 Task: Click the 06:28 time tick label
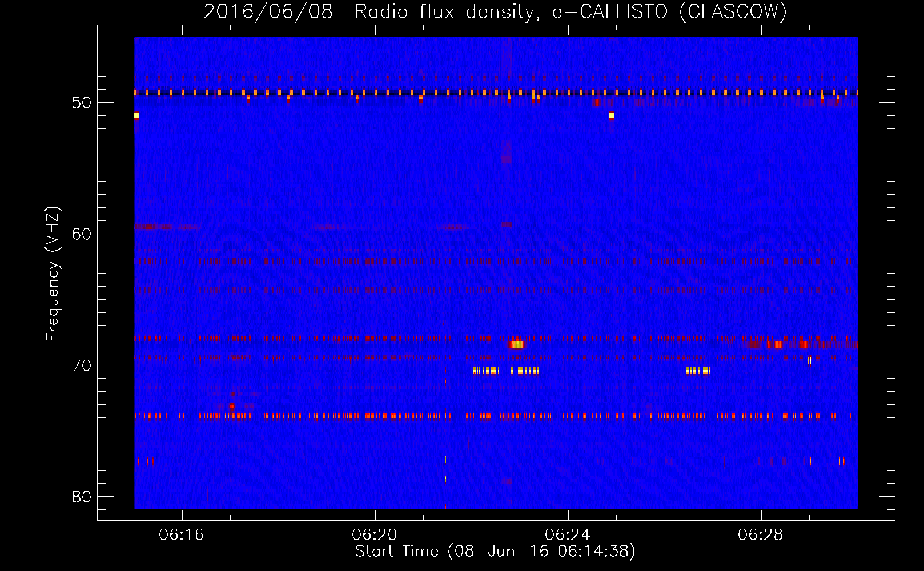[x=761, y=534]
